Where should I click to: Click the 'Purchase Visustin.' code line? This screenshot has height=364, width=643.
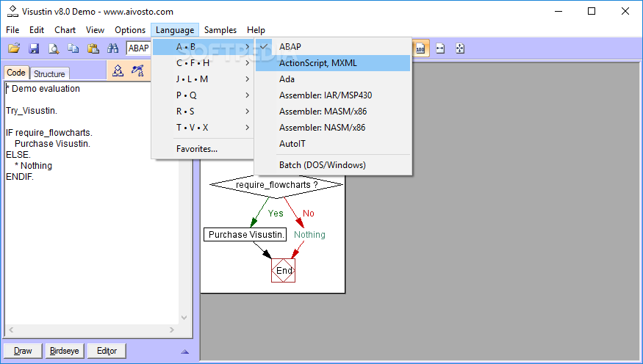point(52,144)
